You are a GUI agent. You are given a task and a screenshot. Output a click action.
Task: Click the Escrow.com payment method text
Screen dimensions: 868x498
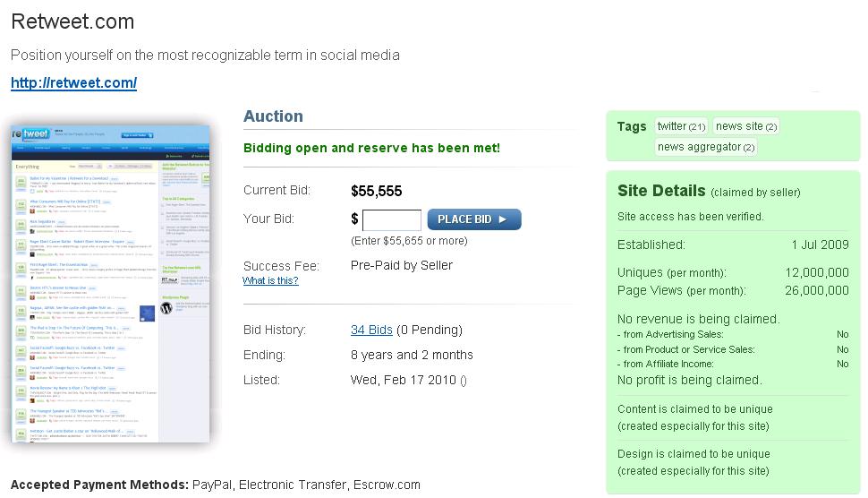point(387,485)
